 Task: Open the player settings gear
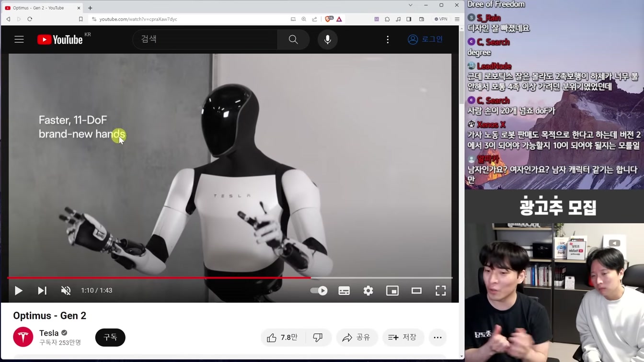click(368, 290)
